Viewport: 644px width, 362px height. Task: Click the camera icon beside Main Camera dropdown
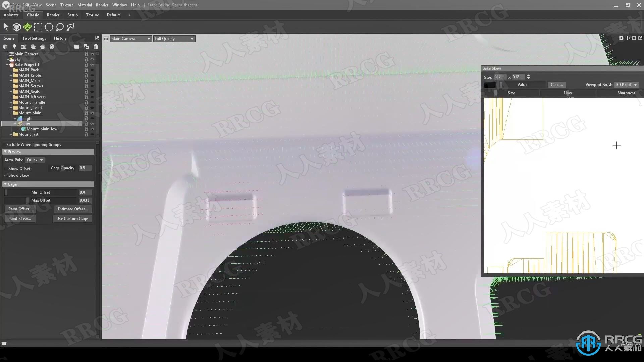point(106,39)
